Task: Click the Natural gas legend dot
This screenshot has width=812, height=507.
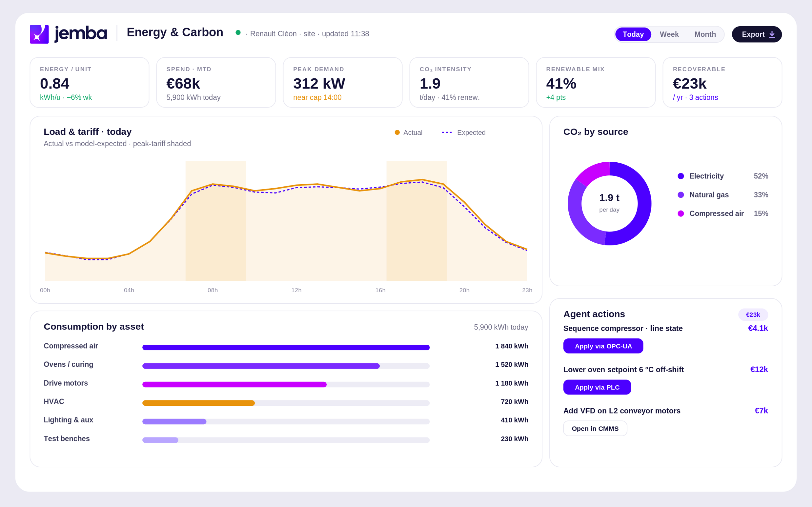Action: pos(680,195)
